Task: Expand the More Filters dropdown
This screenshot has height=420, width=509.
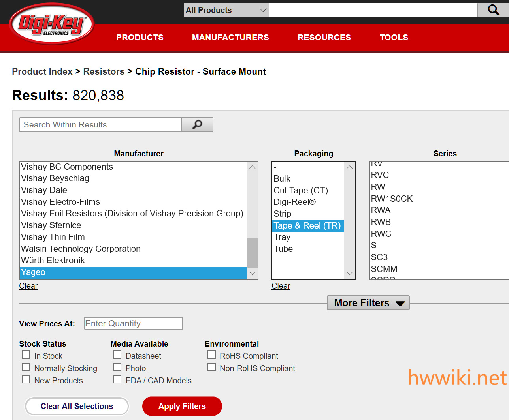Action: click(x=368, y=303)
